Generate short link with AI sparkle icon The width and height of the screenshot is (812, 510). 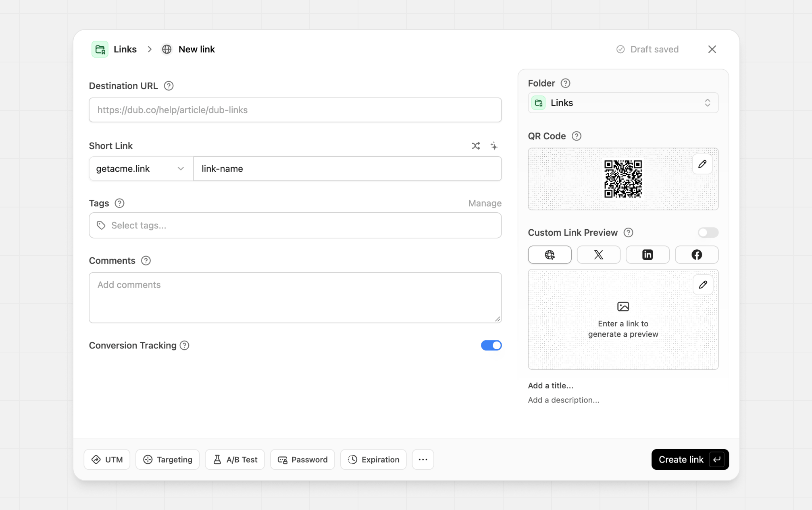pos(494,146)
